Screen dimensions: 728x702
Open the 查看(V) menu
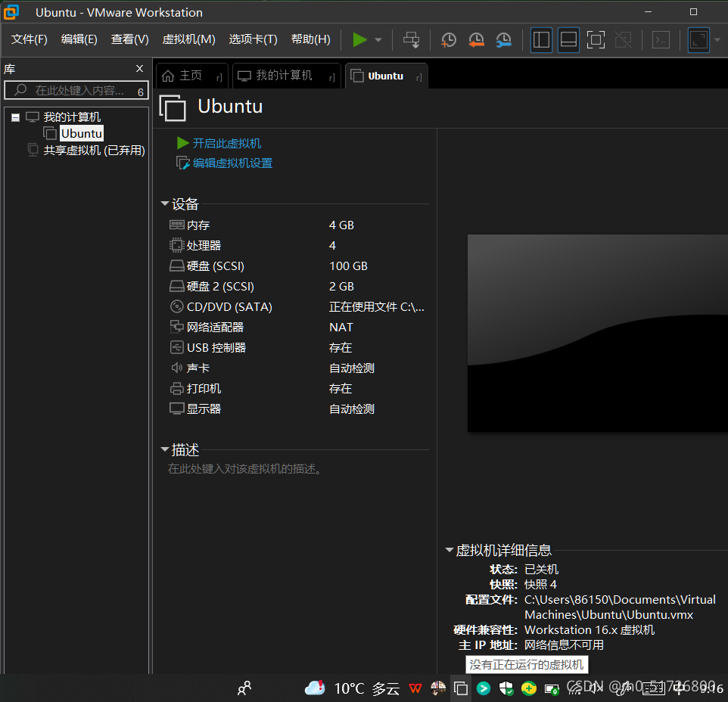coord(130,39)
